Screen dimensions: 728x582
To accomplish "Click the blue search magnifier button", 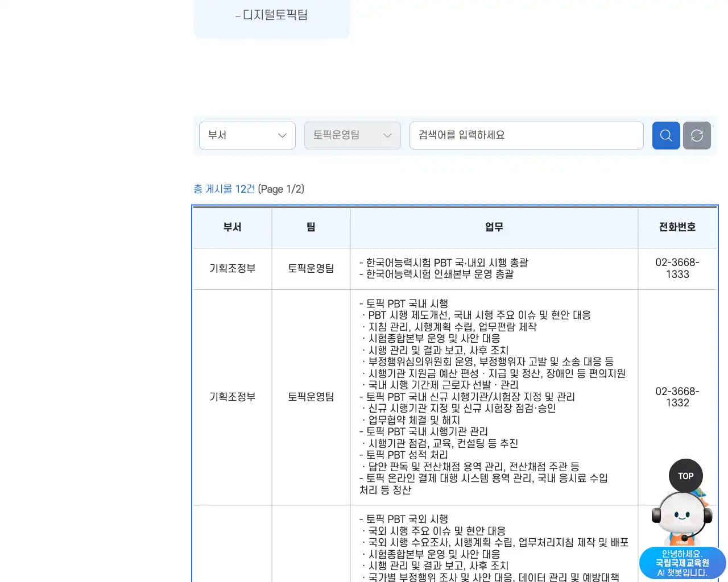I will 666,135.
